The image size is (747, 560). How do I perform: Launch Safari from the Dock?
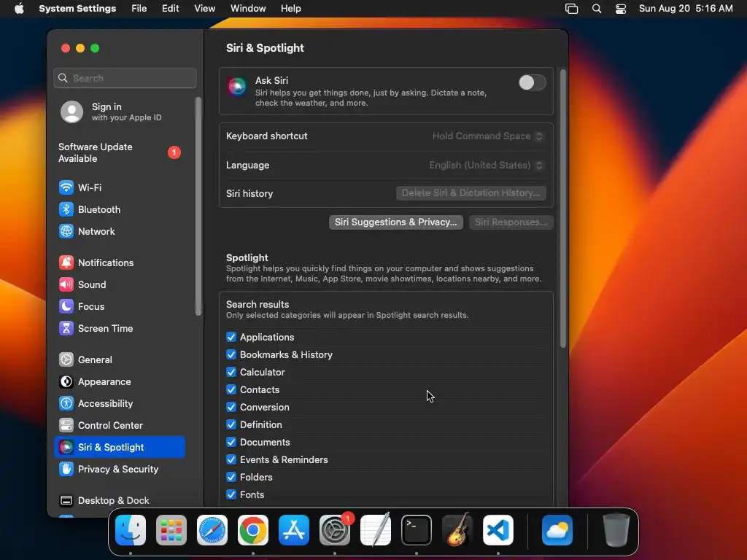[212, 530]
